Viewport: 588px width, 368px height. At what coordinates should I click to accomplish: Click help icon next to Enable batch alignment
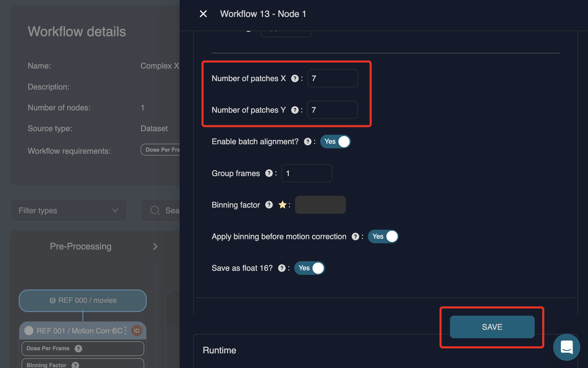pyautogui.click(x=308, y=142)
